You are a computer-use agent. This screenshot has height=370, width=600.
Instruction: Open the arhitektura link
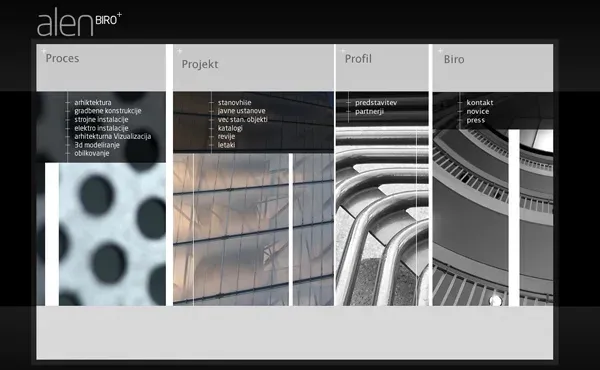[93, 103]
